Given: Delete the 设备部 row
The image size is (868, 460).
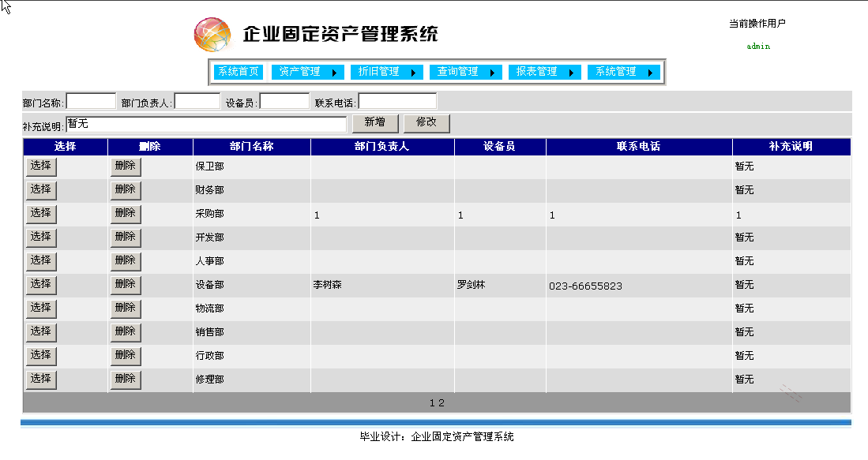Looking at the screenshot, I should tap(126, 286).
